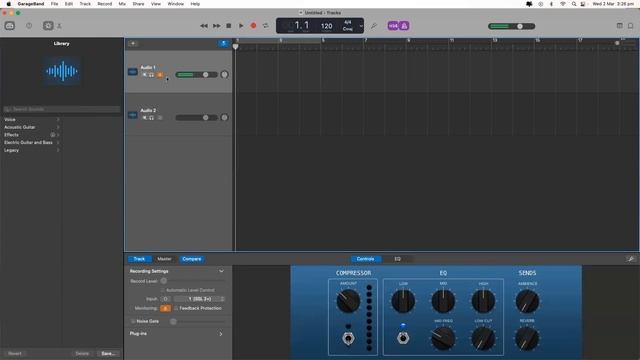Open the Input source dropdown
This screenshot has width=640, height=360.
[199, 299]
